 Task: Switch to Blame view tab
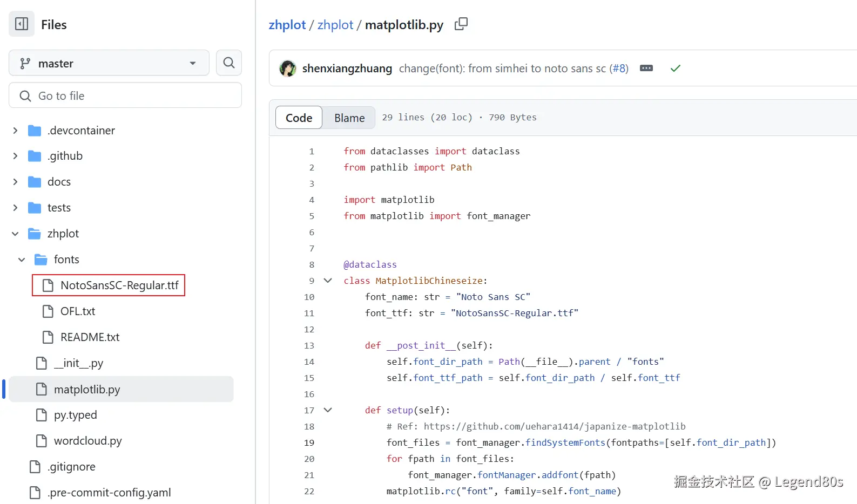(x=349, y=118)
